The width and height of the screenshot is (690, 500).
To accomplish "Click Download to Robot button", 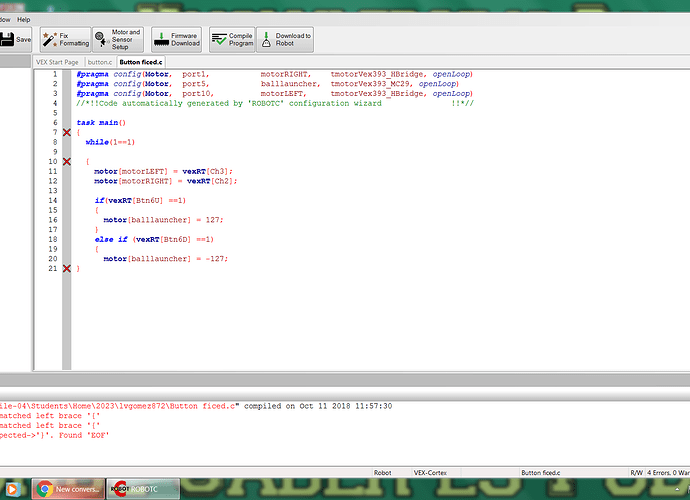I will [x=285, y=40].
